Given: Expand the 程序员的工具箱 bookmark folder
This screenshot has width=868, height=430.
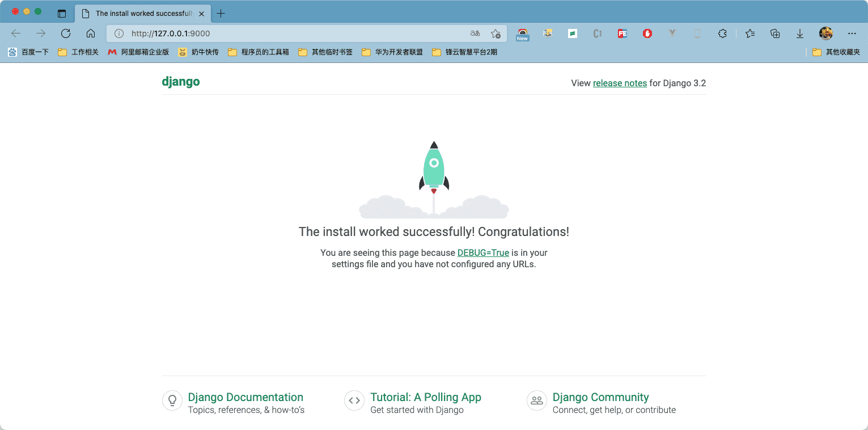Looking at the screenshot, I should point(259,52).
